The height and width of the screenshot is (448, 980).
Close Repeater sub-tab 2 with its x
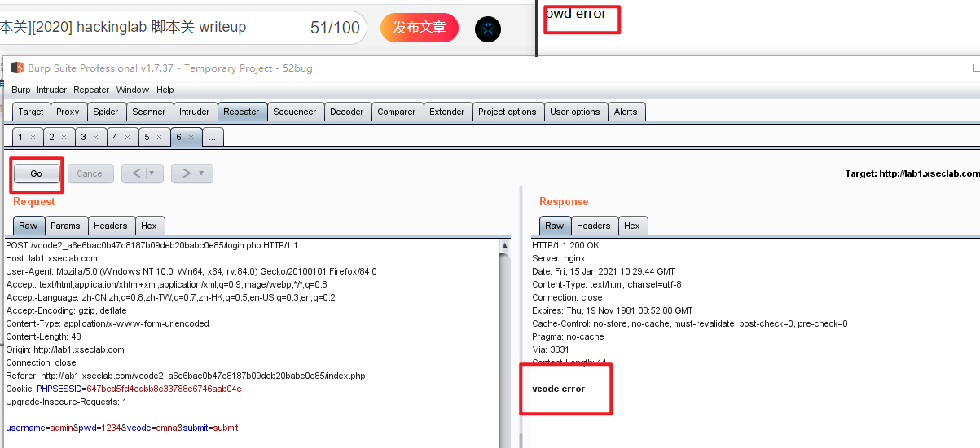point(64,138)
